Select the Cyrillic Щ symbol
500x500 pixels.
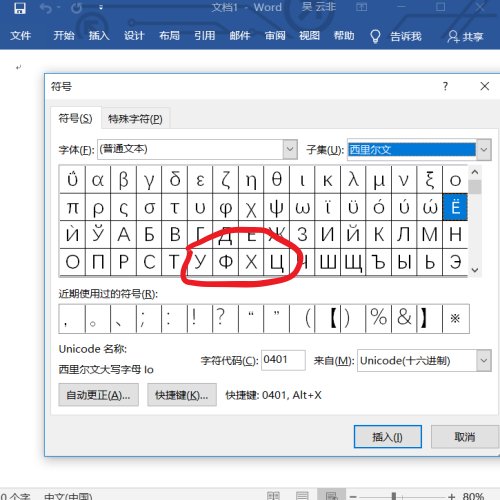(353, 262)
